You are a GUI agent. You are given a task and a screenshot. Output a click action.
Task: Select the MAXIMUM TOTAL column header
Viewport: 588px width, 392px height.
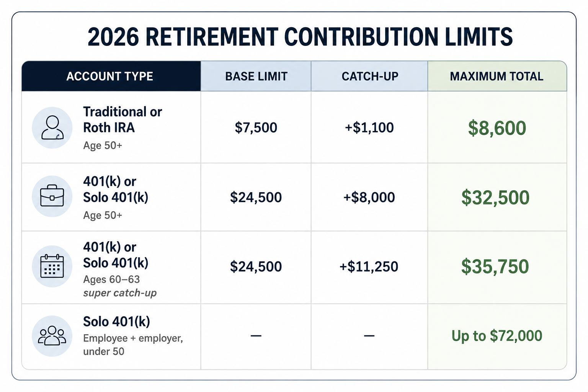click(x=497, y=76)
